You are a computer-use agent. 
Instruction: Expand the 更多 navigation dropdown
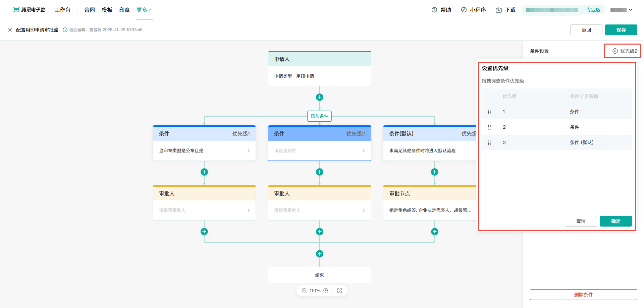pyautogui.click(x=144, y=10)
